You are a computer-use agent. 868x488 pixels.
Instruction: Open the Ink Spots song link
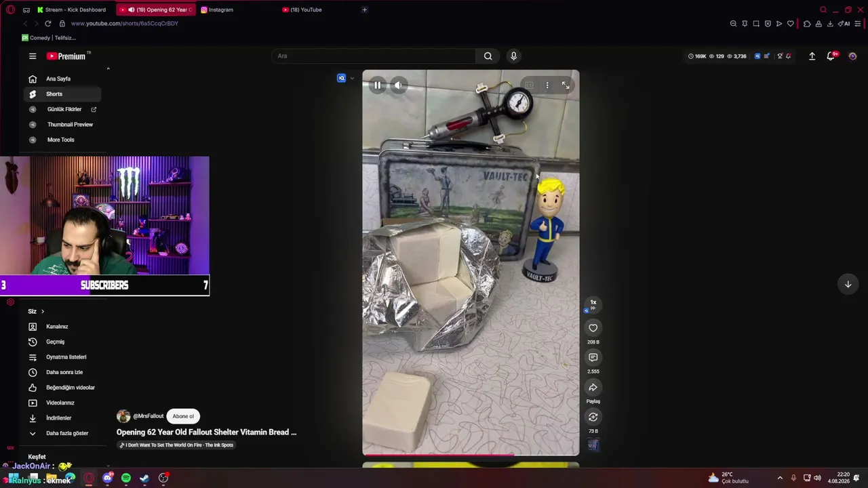point(177,445)
